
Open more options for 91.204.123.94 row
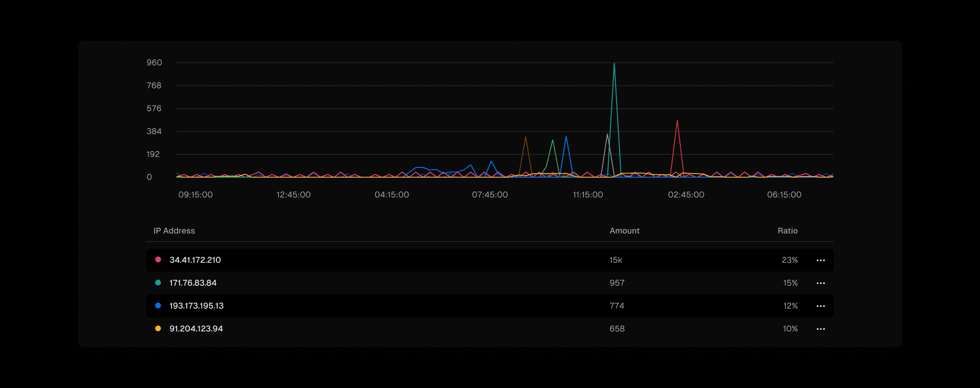click(820, 329)
